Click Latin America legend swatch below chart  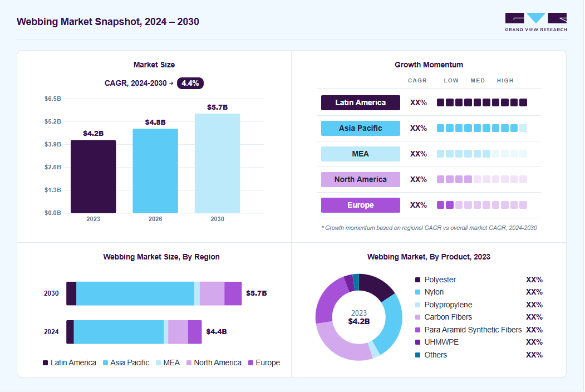point(46,363)
